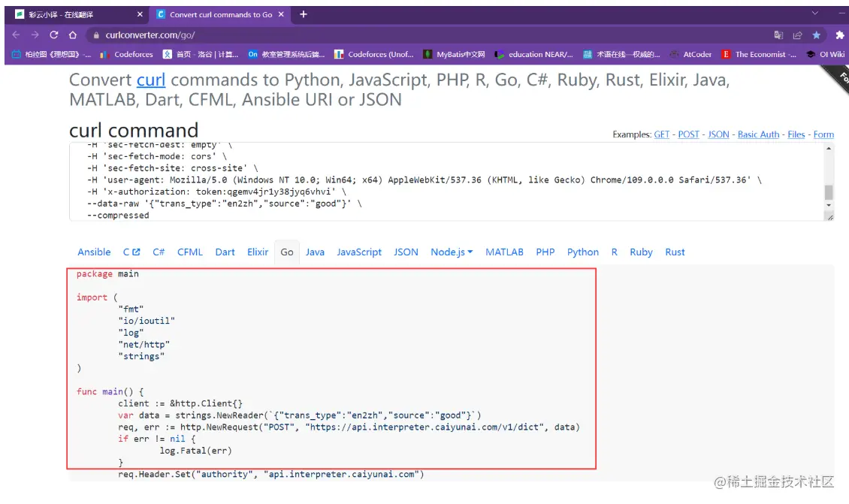The height and width of the screenshot is (504, 849).
Task: Go back with the browser back arrow
Action: tap(16, 35)
